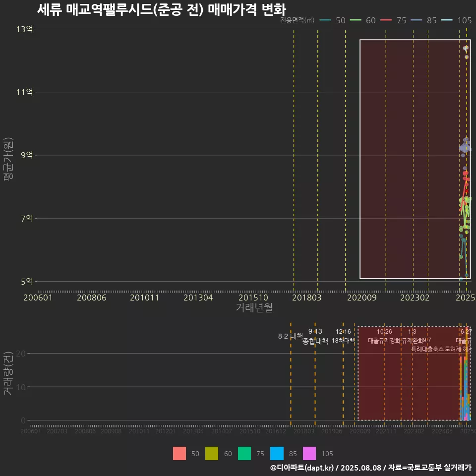476x476 pixels.
Task: Click the 9·13 종합대책 policy annotation
Action: (315, 336)
